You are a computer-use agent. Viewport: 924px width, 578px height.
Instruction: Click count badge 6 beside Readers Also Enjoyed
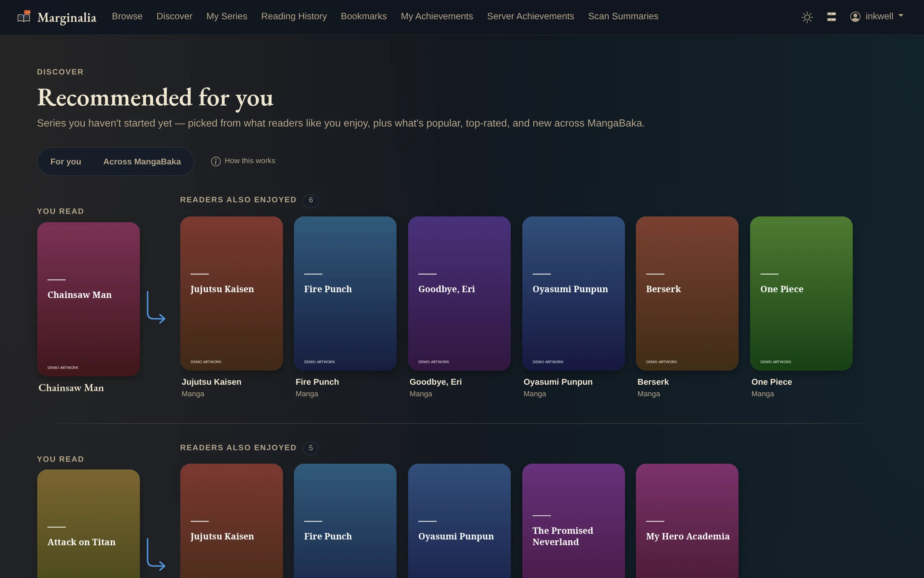click(x=311, y=200)
